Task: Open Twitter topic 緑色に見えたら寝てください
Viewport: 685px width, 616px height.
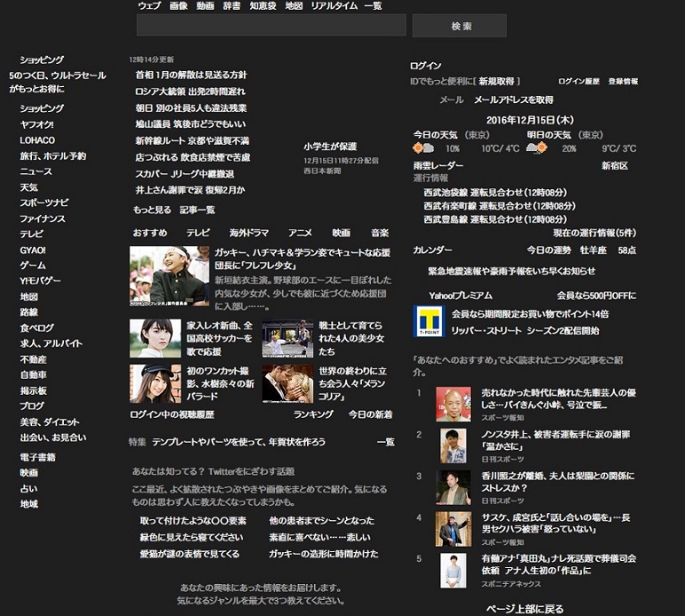Action: (x=192, y=537)
